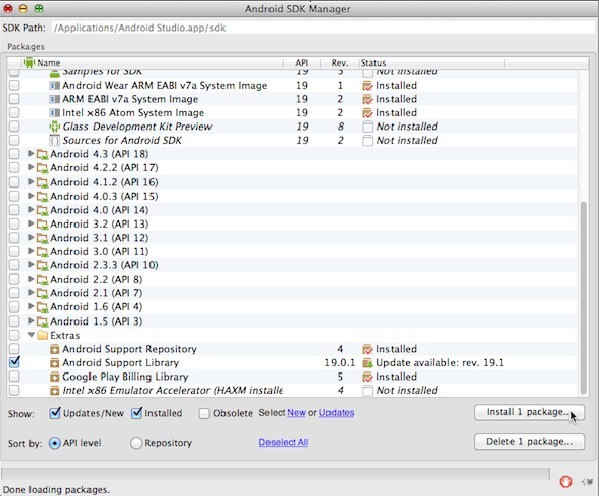Enable the Obsolete show checkbox
The image size is (599, 496).
pyautogui.click(x=204, y=413)
